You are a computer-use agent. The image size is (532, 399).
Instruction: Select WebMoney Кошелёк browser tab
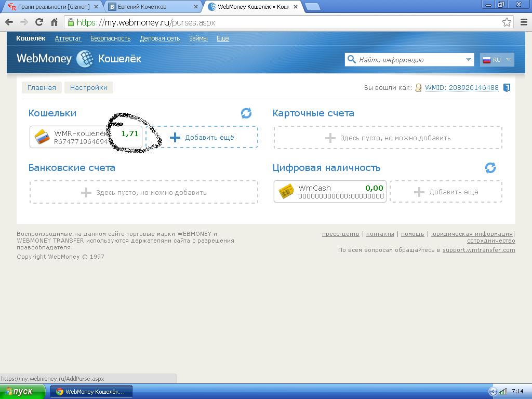[x=253, y=6]
